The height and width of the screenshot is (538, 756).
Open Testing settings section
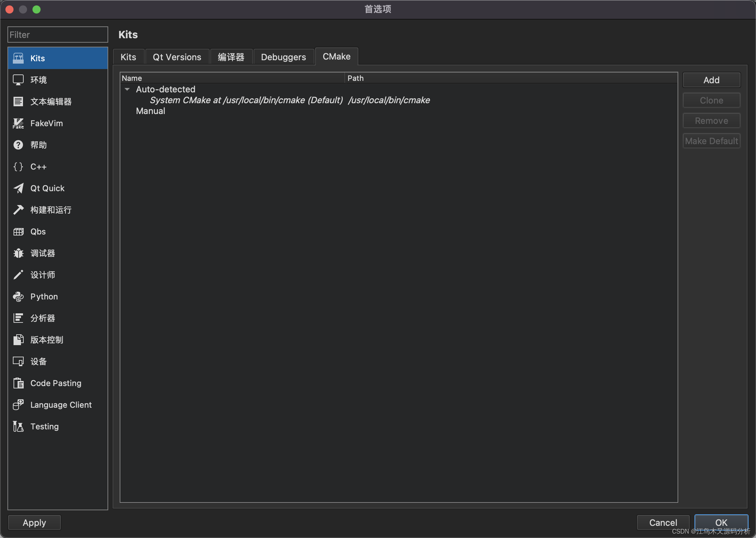(x=44, y=426)
